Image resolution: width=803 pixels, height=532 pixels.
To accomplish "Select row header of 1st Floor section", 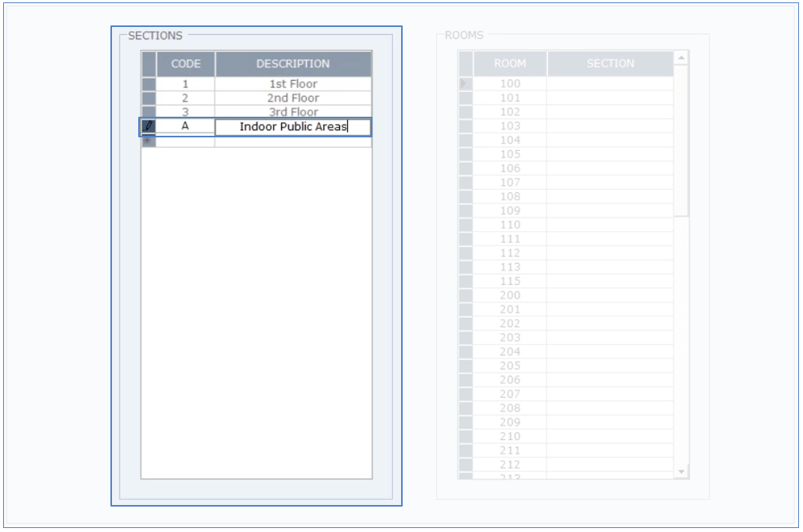I will pyautogui.click(x=149, y=83).
